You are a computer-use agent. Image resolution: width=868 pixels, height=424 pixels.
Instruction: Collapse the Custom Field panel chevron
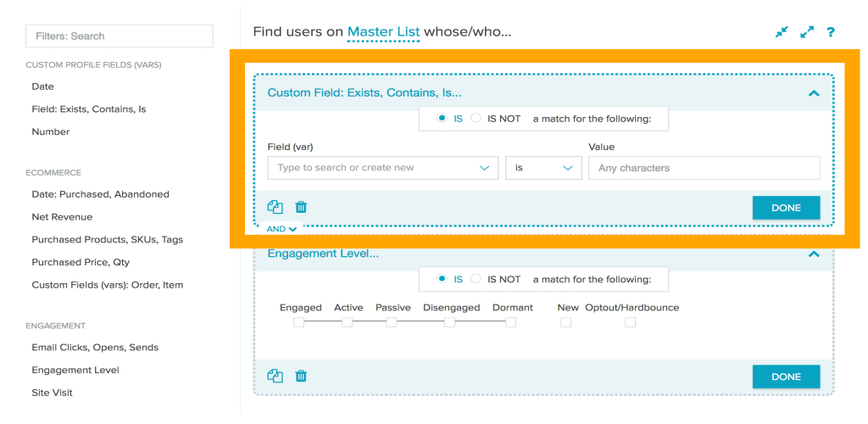[814, 93]
